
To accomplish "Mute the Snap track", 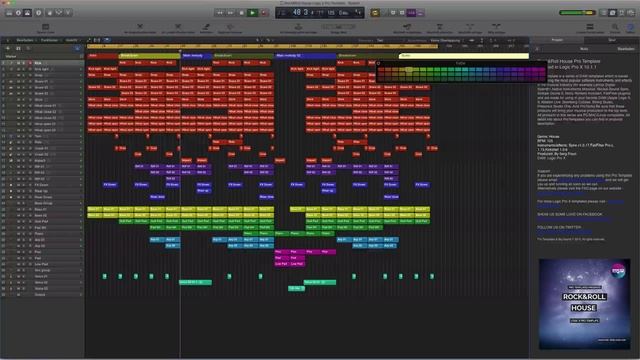I will (18, 76).
